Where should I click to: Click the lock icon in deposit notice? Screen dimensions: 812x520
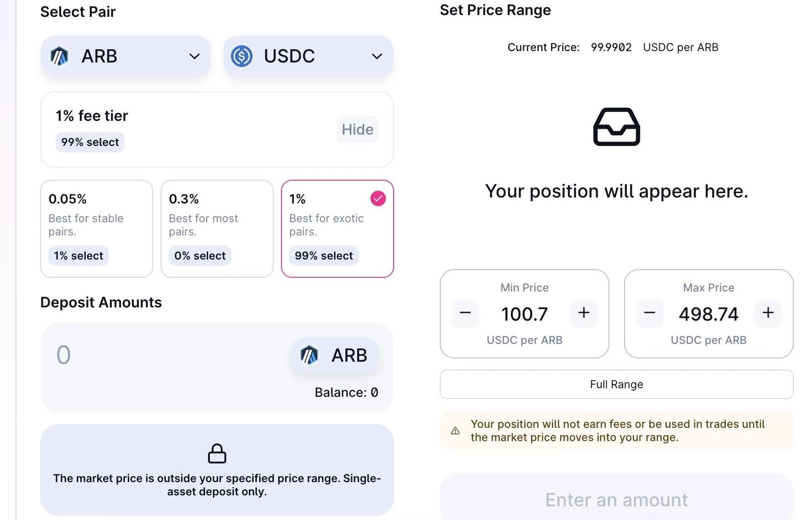(x=217, y=453)
